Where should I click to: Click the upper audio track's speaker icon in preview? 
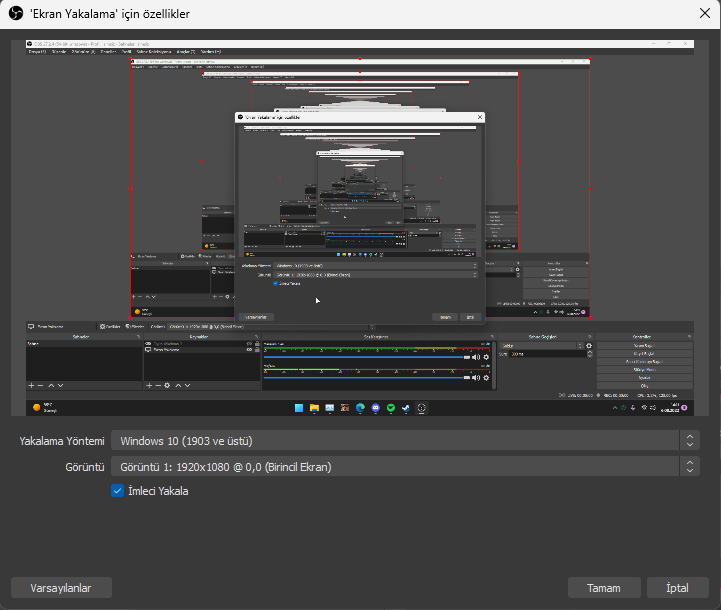[476, 357]
